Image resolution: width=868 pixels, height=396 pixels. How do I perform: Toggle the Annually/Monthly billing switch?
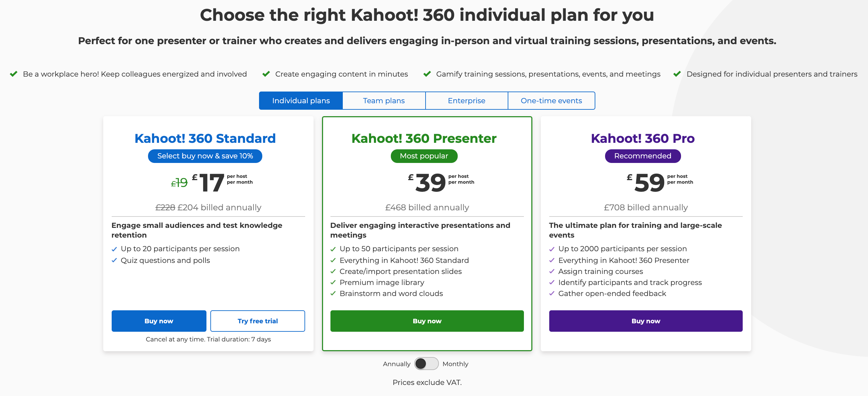pyautogui.click(x=426, y=364)
